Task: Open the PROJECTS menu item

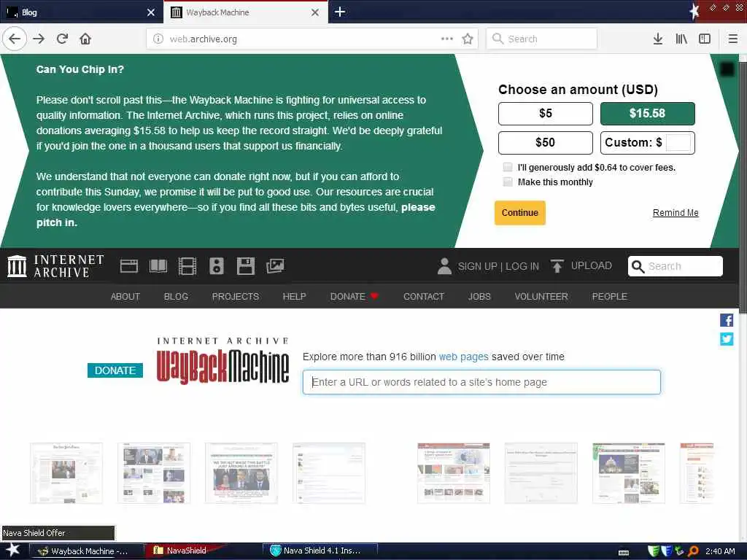Action: point(236,296)
